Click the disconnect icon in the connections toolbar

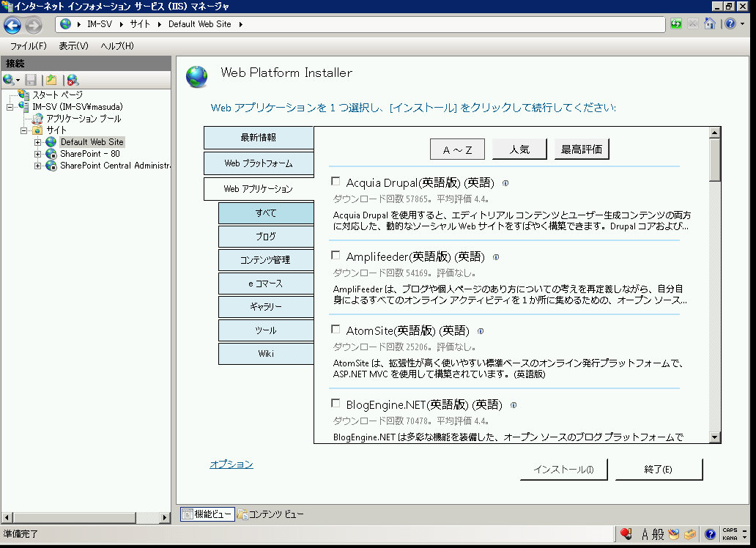pos(73,80)
